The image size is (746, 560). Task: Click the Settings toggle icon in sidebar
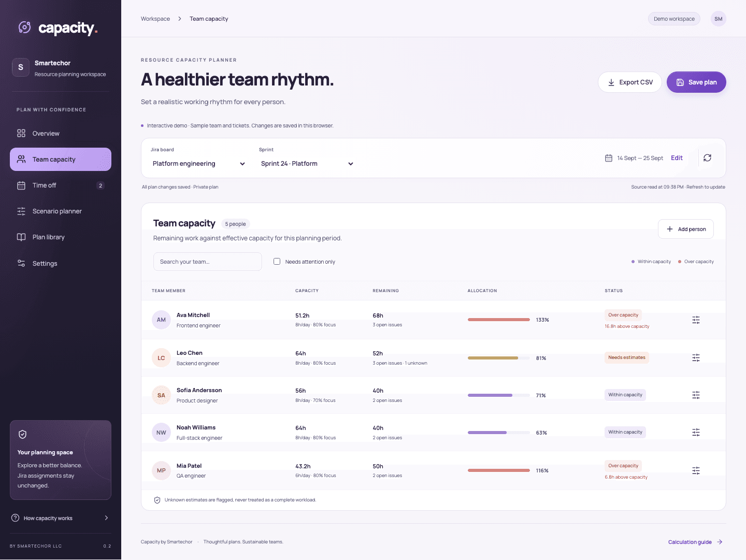tap(21, 263)
